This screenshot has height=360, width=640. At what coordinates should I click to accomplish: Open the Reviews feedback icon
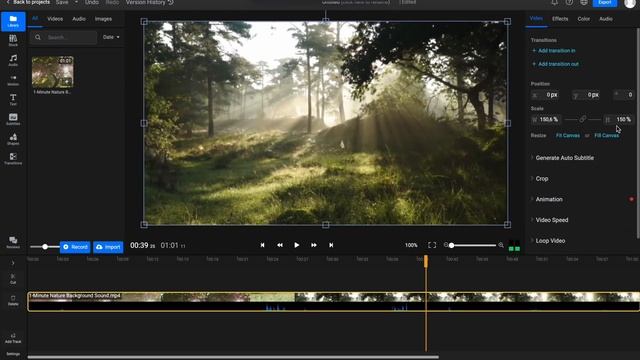13,242
